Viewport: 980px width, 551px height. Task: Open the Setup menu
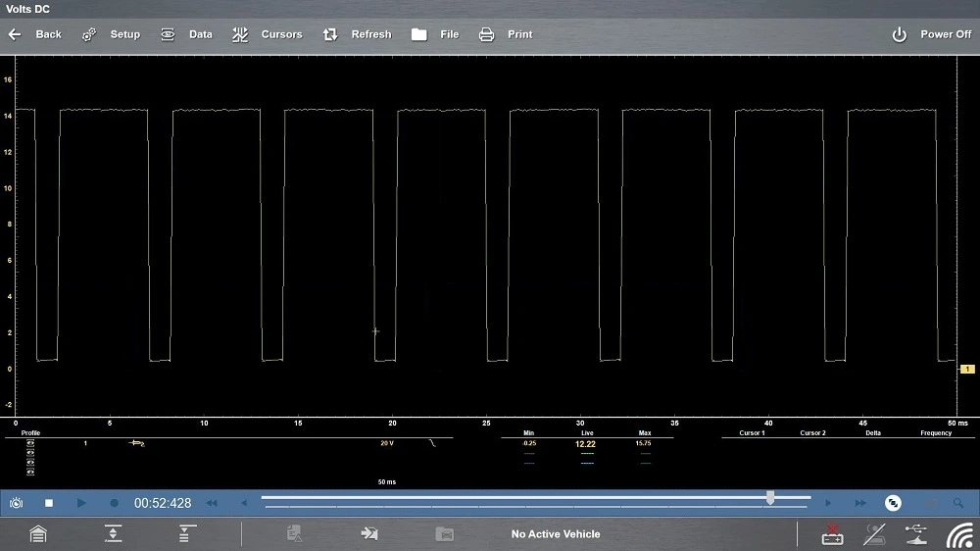111,34
